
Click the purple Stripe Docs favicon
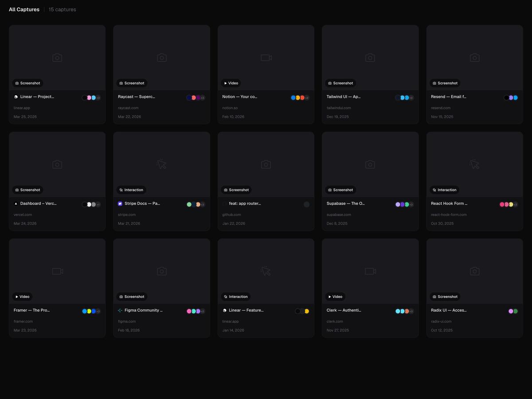(120, 203)
